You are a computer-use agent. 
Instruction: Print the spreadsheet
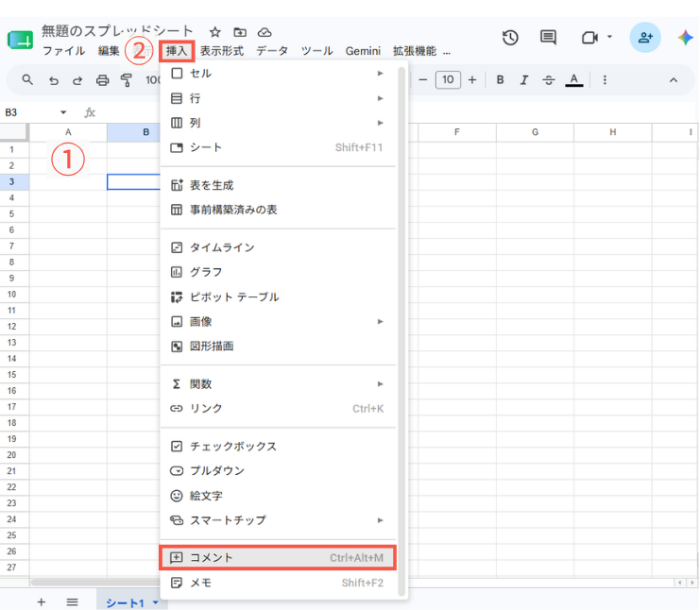click(x=102, y=80)
